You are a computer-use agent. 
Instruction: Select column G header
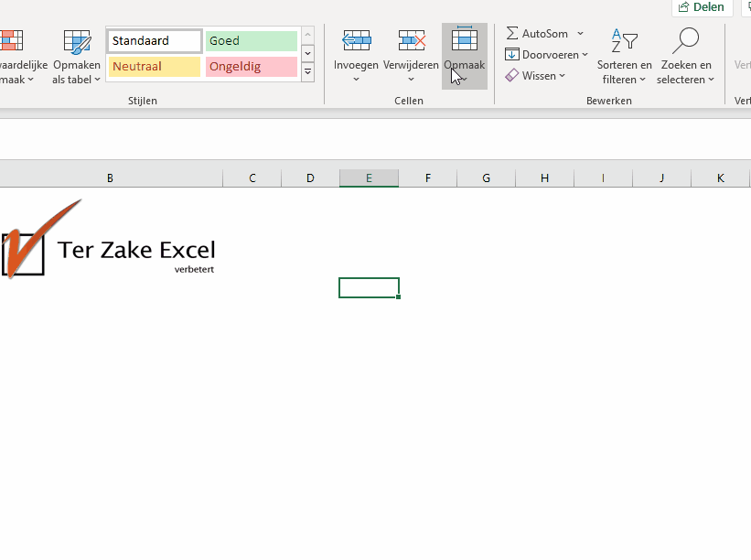[x=486, y=178]
